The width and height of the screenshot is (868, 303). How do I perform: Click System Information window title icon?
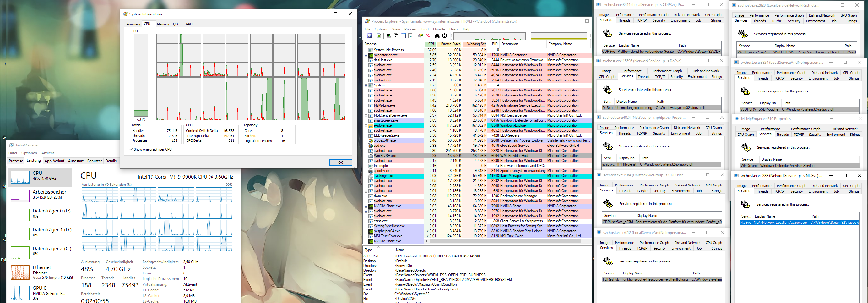pyautogui.click(x=125, y=14)
